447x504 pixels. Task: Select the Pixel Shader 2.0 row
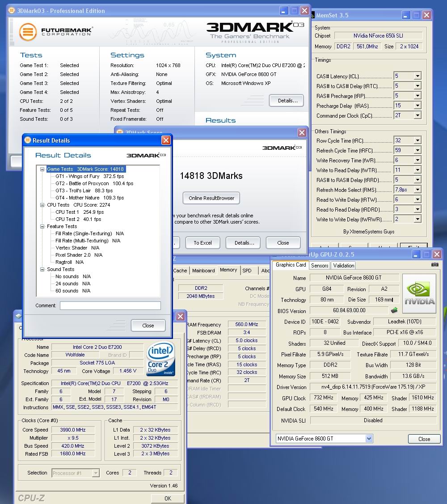[x=79, y=255]
